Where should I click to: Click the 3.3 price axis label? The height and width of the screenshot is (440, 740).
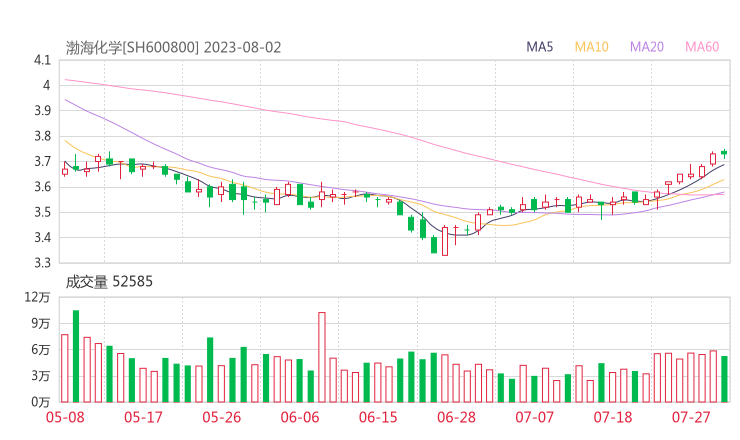point(42,262)
